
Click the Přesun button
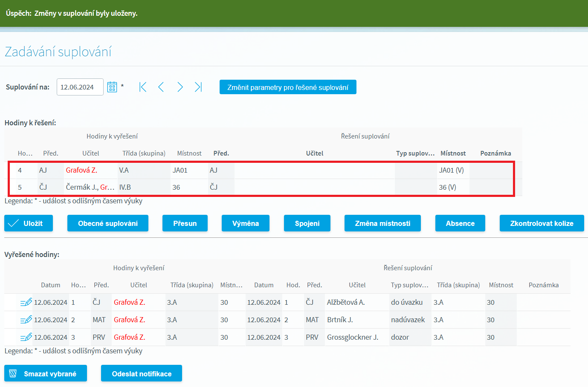tap(185, 223)
